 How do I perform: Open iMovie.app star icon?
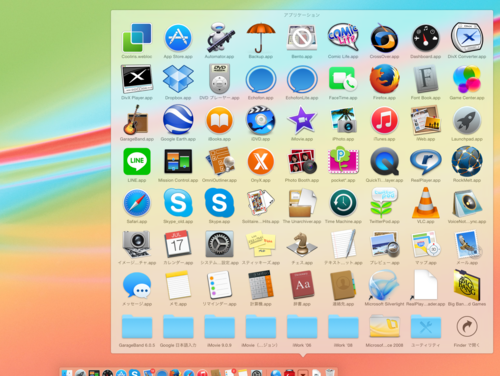pos(302,120)
